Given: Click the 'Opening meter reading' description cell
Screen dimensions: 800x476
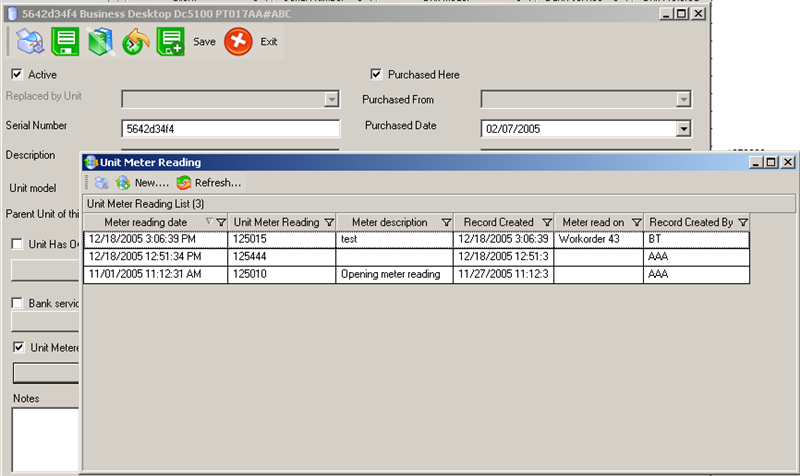Looking at the screenshot, I should 394,274.
